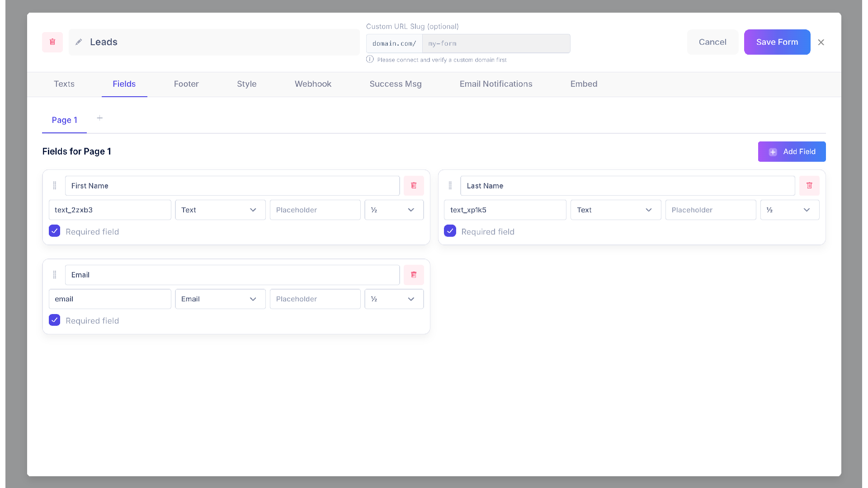The width and height of the screenshot is (868, 488).
Task: Delete the First Name field
Action: pyautogui.click(x=414, y=186)
